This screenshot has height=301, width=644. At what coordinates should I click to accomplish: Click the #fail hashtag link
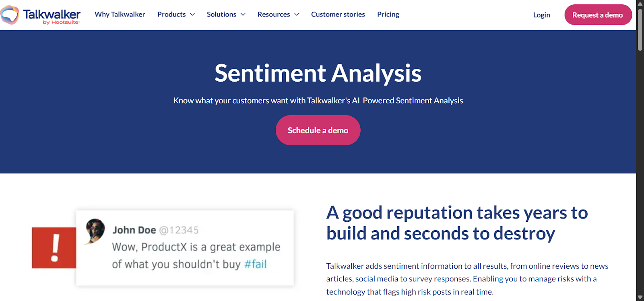point(256,264)
